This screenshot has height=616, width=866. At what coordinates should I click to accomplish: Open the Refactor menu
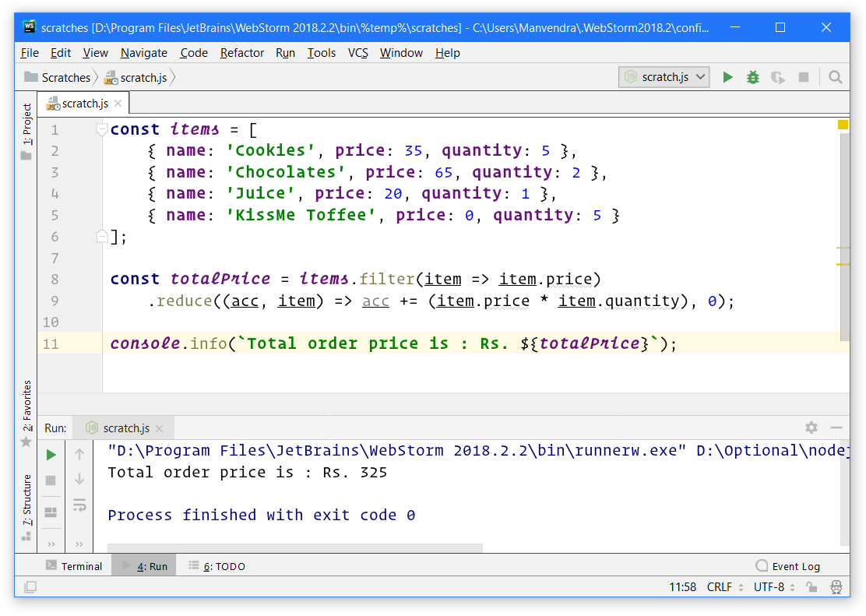coord(242,53)
